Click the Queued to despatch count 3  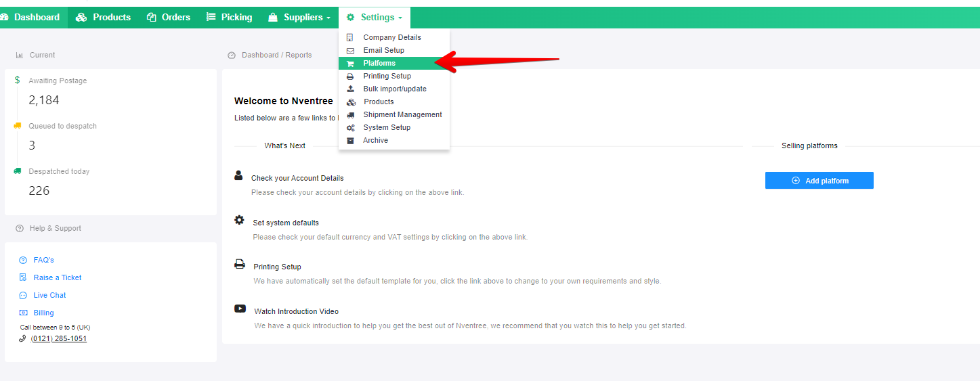(32, 145)
